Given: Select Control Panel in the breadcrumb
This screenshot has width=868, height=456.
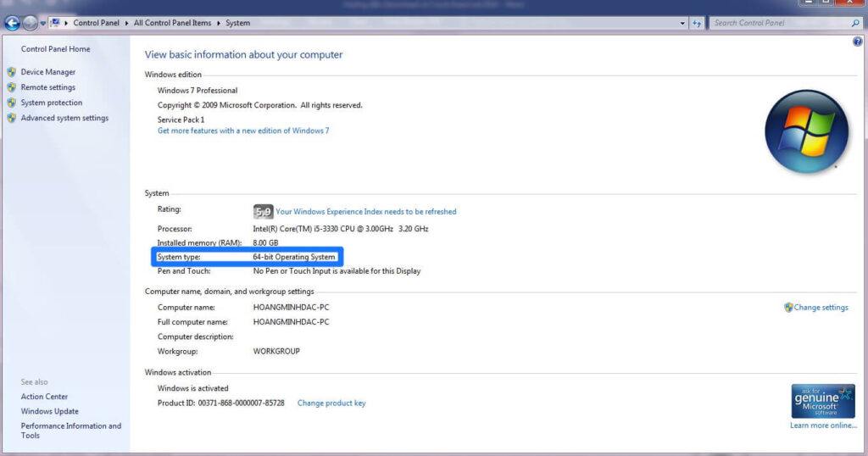Looking at the screenshot, I should tap(96, 23).
